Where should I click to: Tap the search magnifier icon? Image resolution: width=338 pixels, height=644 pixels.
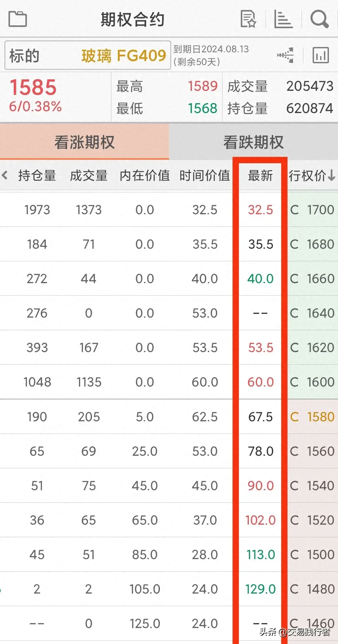pos(320,19)
